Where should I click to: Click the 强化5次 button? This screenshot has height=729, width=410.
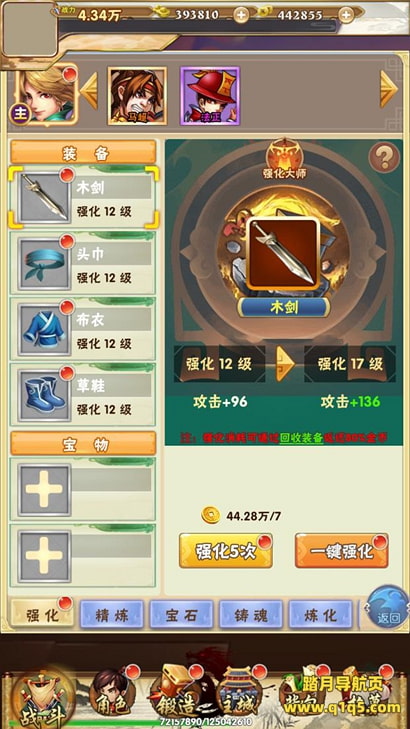click(226, 551)
